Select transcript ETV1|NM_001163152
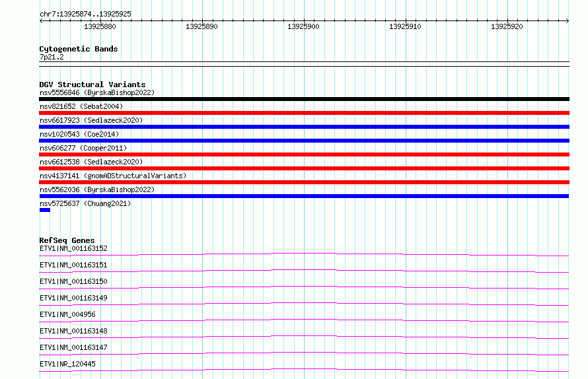 (73, 248)
